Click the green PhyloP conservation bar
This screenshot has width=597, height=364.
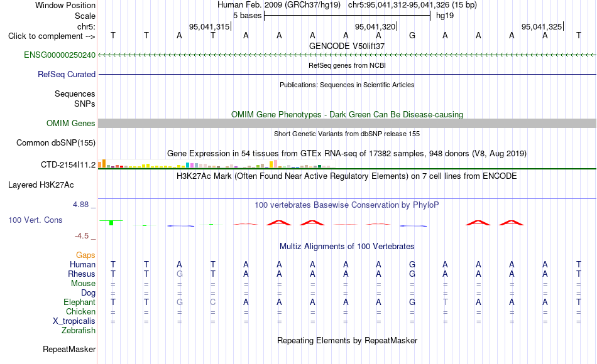pos(111,223)
